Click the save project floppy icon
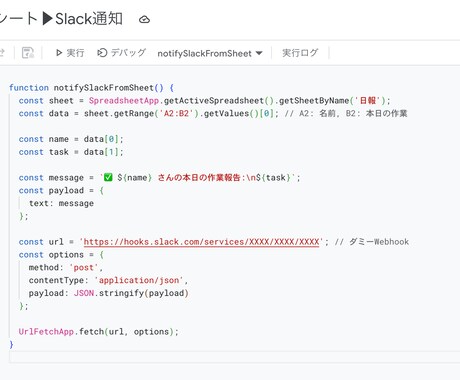This screenshot has width=460, height=380. tap(28, 53)
